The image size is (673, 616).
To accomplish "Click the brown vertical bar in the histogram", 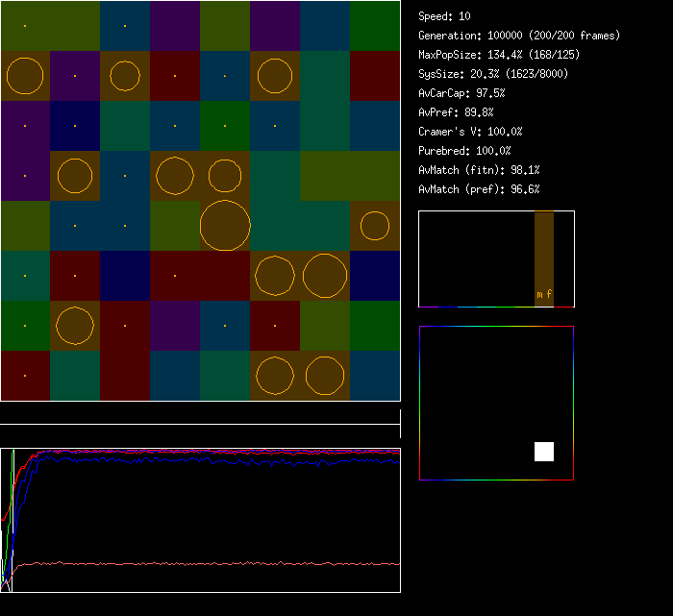I will tap(544, 250).
